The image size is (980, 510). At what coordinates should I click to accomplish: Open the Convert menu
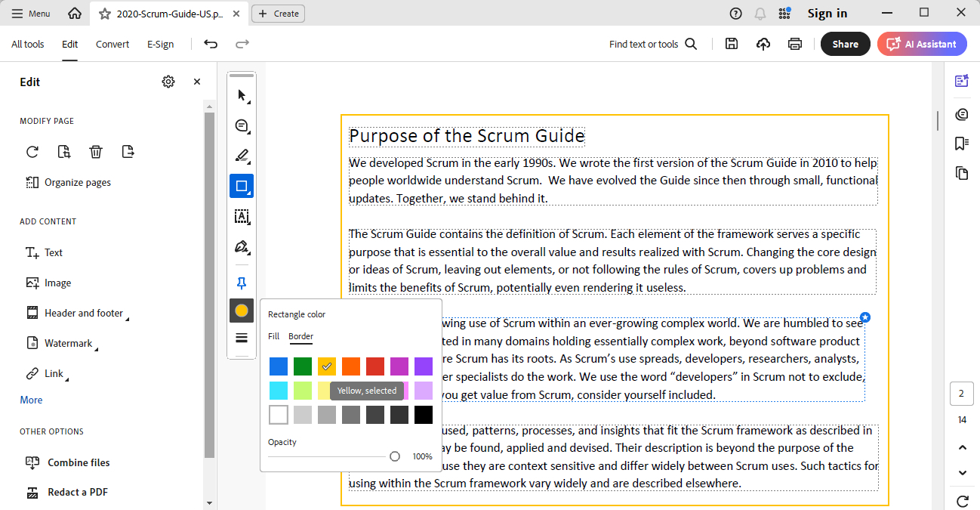(112, 44)
